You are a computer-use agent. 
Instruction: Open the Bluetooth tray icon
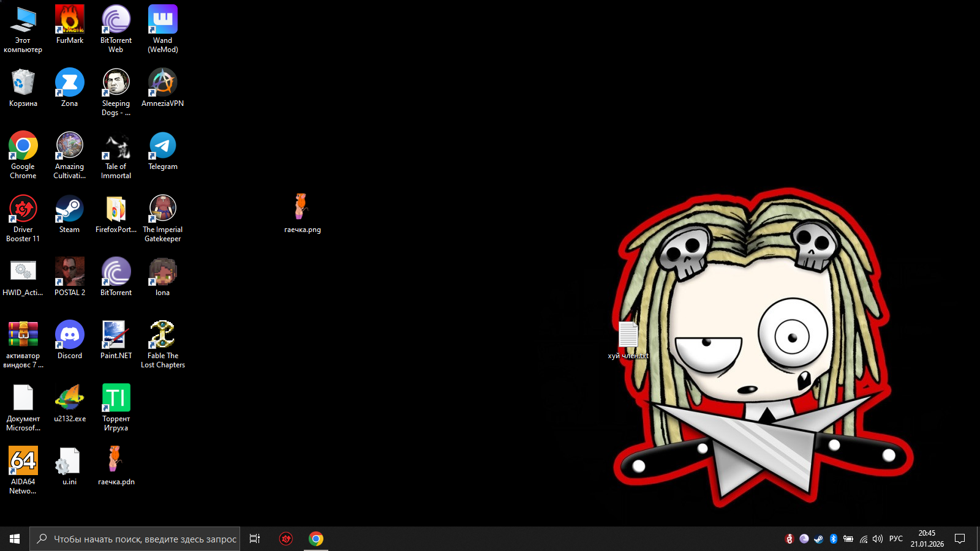(833, 539)
